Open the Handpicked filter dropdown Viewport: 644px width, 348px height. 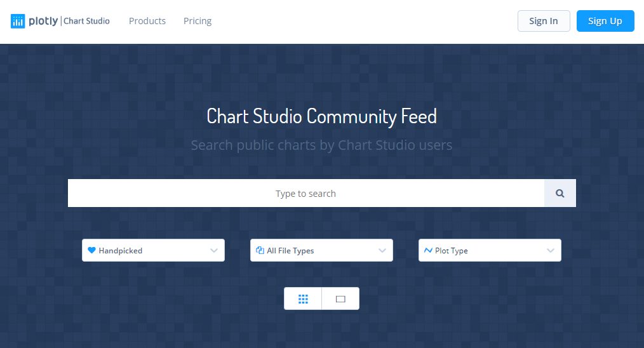click(153, 250)
